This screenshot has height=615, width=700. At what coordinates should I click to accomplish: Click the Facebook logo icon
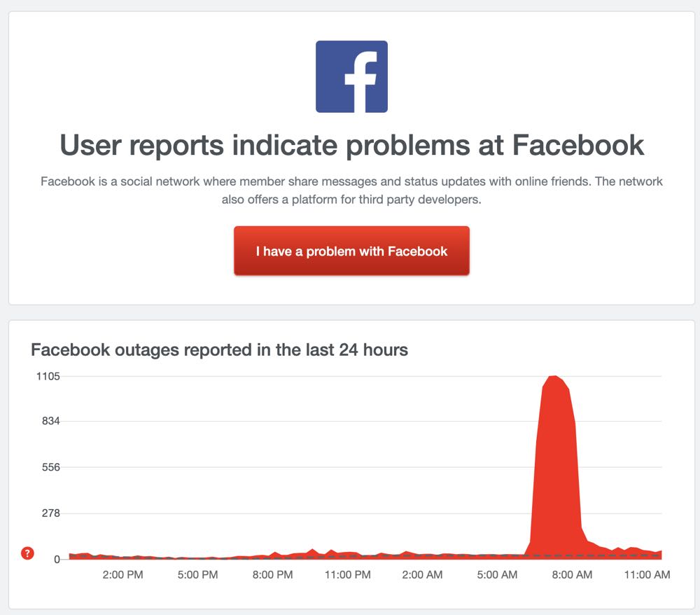click(351, 76)
